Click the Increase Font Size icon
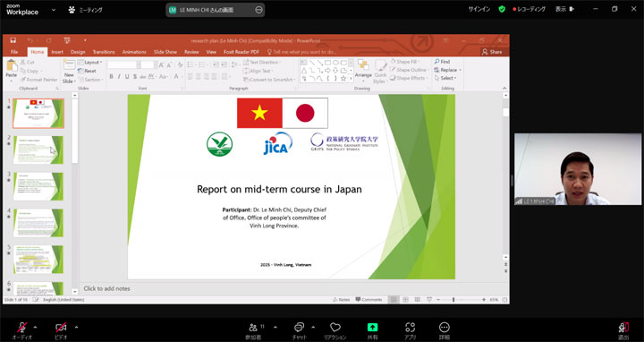The width and height of the screenshot is (644, 342). (161, 65)
